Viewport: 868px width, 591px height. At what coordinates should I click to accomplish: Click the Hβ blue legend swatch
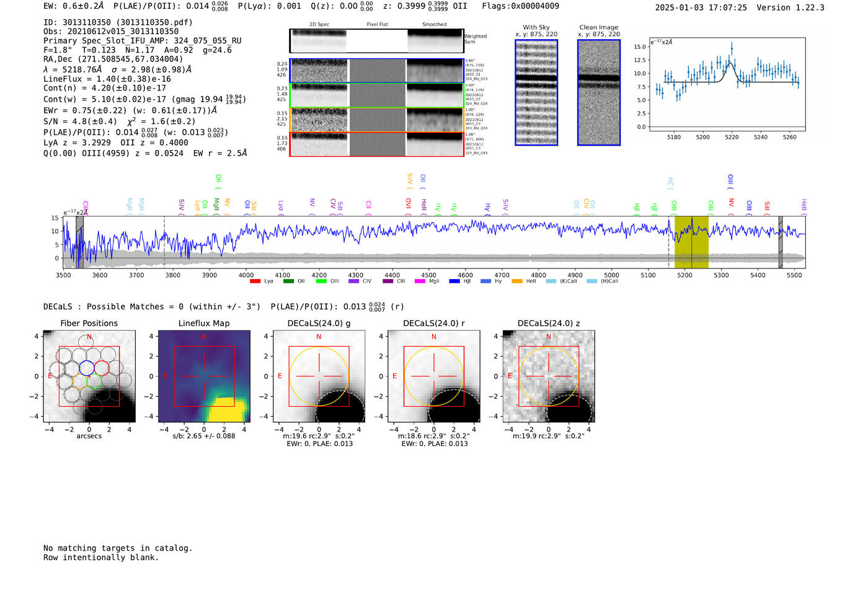454,281
